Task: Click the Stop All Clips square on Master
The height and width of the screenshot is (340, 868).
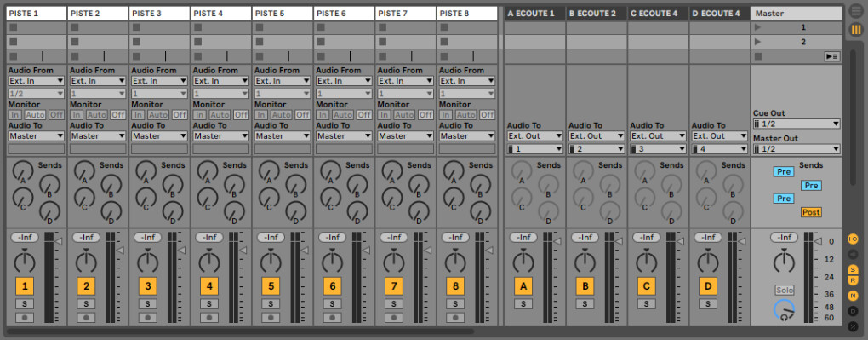Action: pyautogui.click(x=758, y=56)
